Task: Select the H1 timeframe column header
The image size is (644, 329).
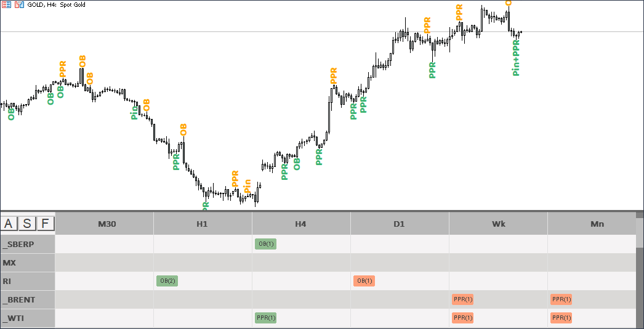Action: pos(202,224)
